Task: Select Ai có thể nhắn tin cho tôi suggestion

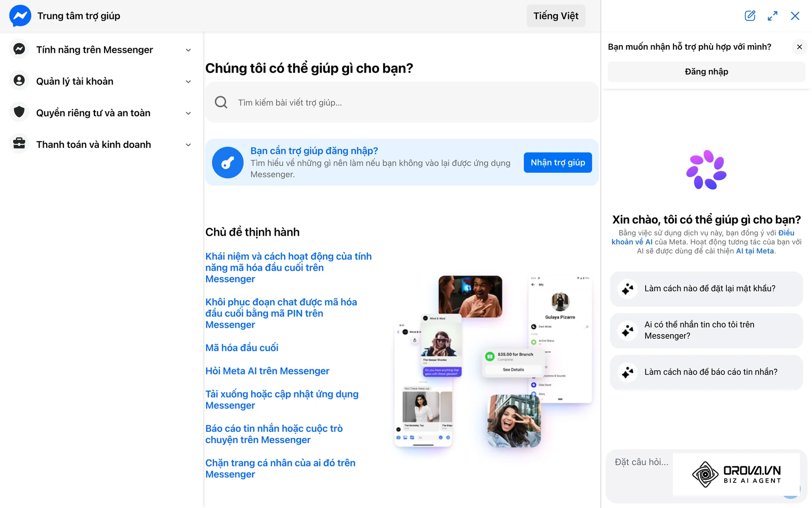Action: [706, 330]
